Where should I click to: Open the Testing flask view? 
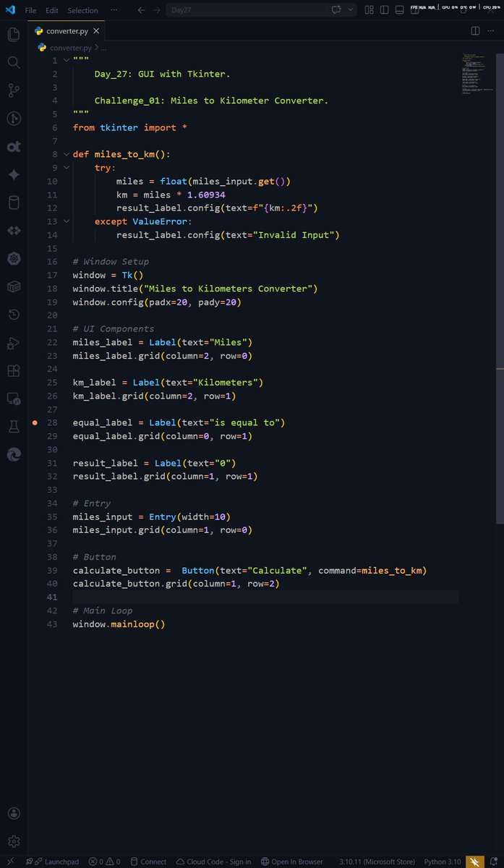[x=13, y=427]
